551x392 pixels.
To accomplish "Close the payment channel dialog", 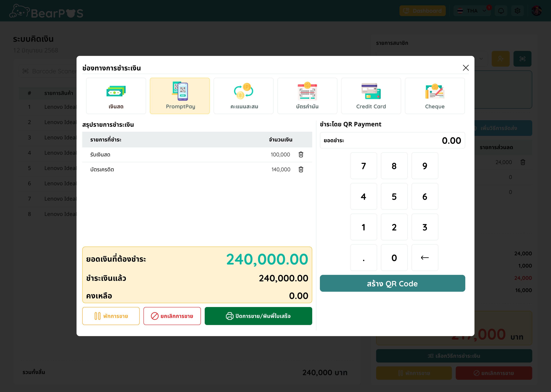I will click(x=466, y=68).
